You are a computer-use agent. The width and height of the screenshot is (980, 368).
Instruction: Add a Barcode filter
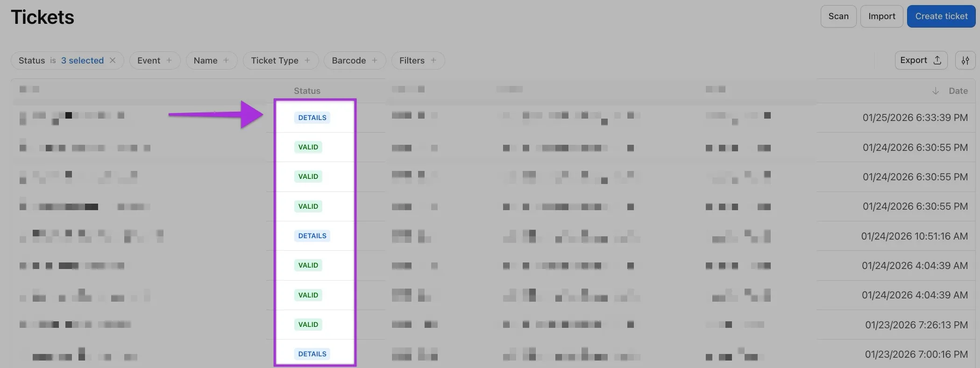pyautogui.click(x=355, y=60)
